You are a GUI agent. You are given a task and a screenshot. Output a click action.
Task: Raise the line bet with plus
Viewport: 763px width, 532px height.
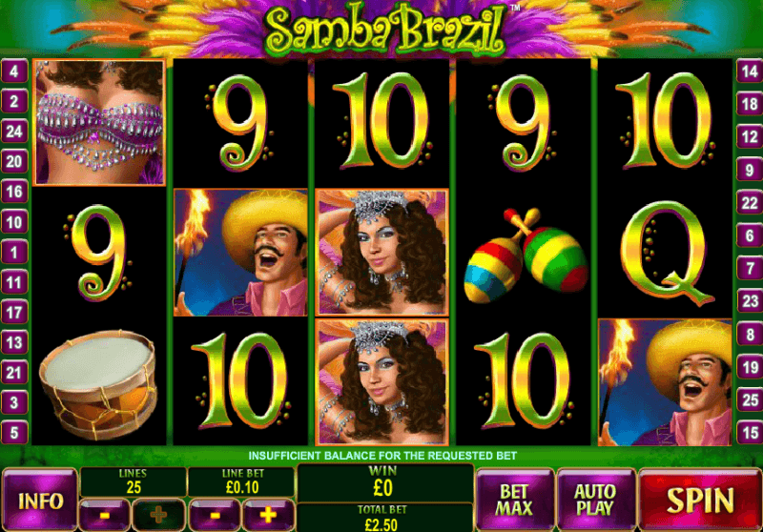268,514
